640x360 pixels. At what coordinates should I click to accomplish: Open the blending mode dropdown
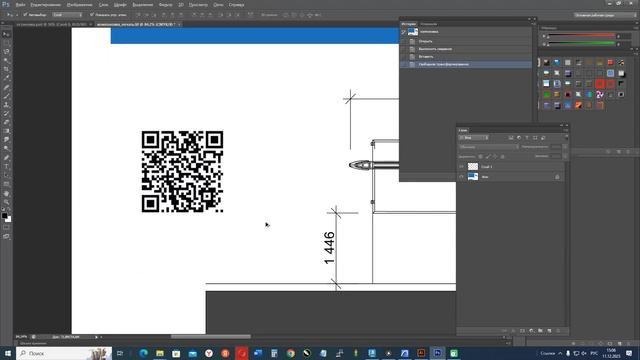click(489, 147)
